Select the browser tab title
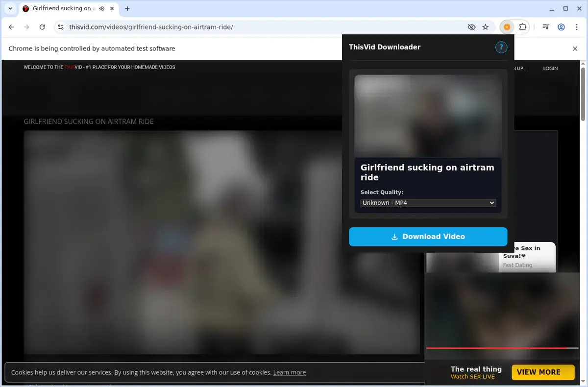The height and width of the screenshot is (387, 588). (64, 9)
